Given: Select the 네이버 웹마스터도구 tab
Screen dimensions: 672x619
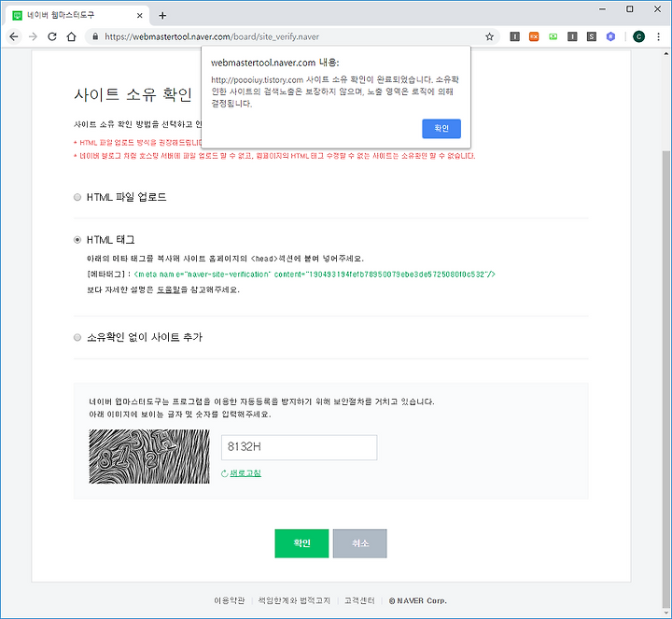Looking at the screenshot, I should (77, 16).
